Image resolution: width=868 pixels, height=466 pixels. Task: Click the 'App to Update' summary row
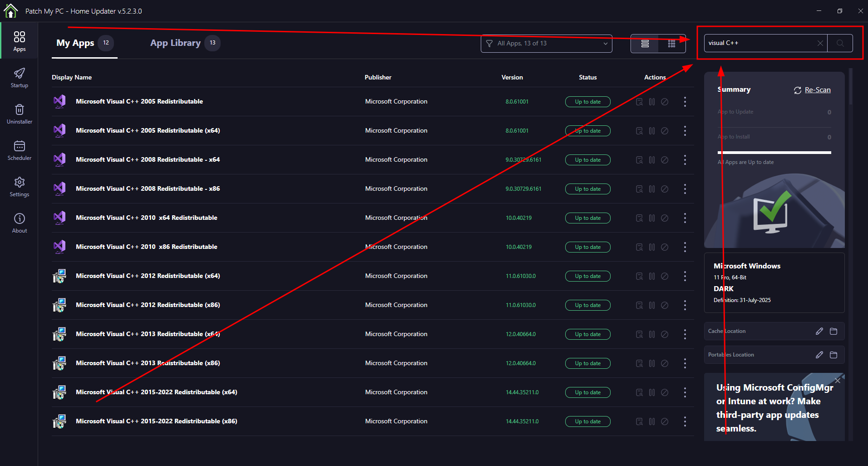(x=774, y=112)
